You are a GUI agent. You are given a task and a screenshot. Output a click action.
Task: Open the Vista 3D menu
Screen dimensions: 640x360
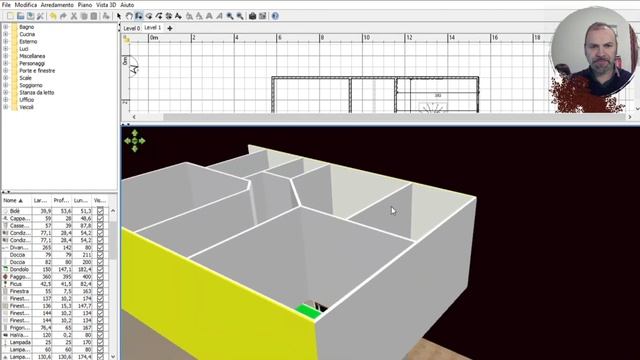point(106,5)
